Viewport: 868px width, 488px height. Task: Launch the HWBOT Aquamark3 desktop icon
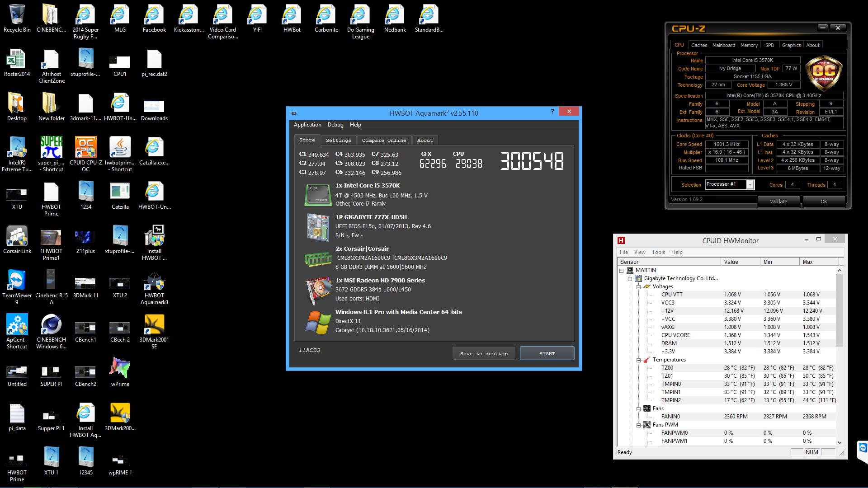[154, 287]
